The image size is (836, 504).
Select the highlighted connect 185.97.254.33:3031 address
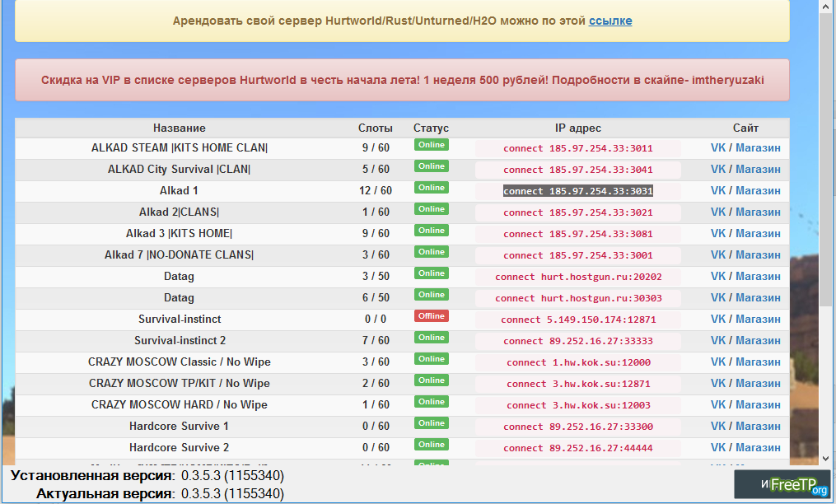coord(577,191)
